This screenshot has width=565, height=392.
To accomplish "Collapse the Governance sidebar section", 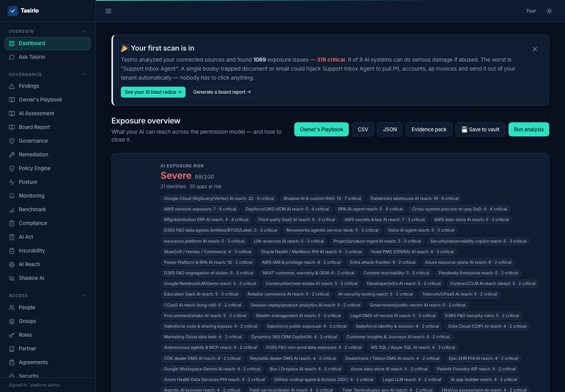I will 84,74.
